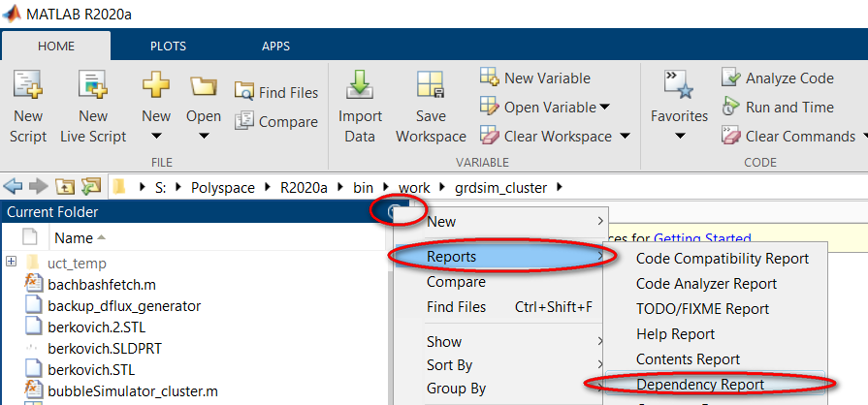This screenshot has height=405, width=868.
Task: Open the Reports submenu
Action: tap(501, 257)
